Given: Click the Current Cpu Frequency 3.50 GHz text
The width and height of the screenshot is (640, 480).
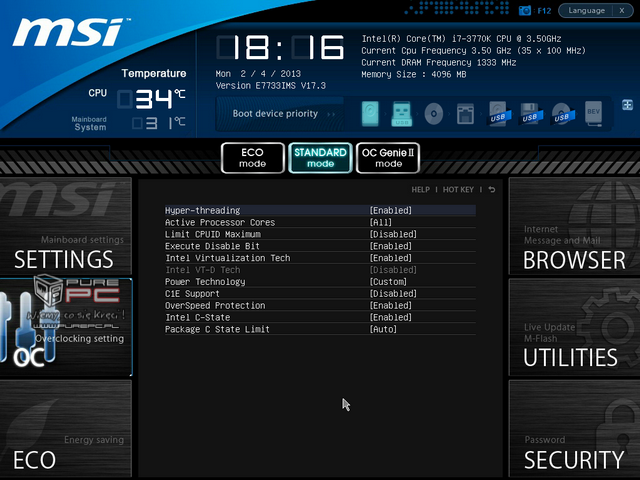Looking at the screenshot, I should point(473,51).
